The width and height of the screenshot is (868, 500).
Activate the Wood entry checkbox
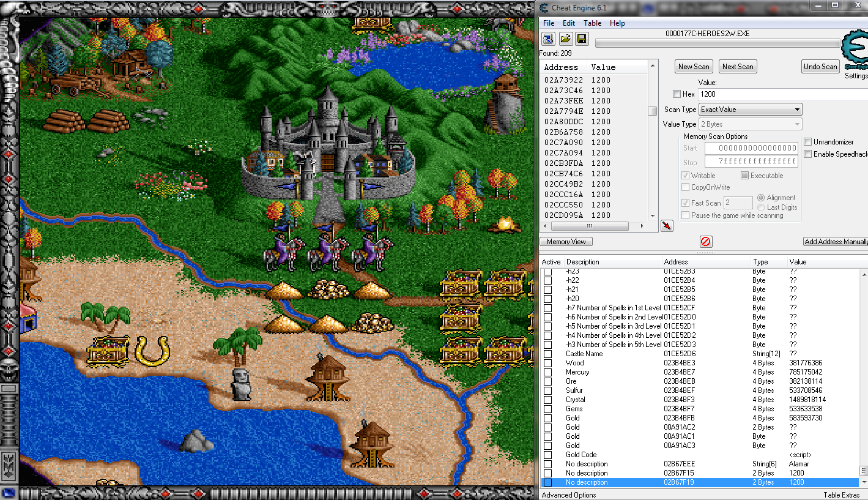click(548, 363)
